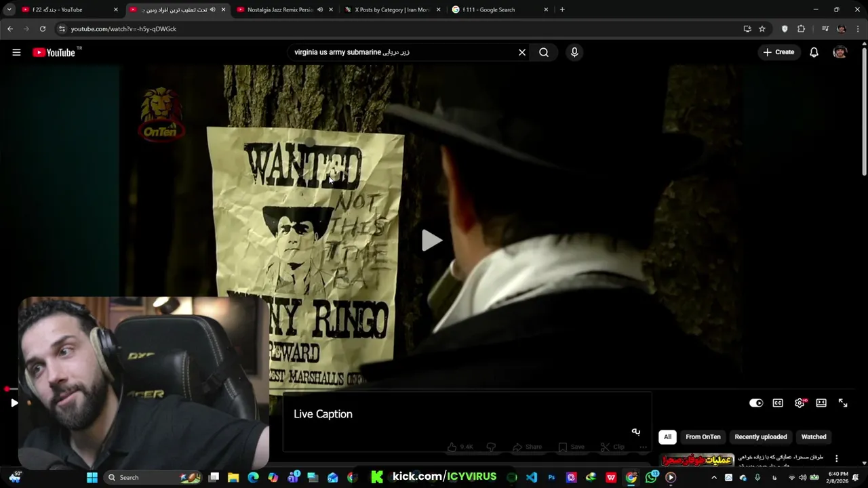Screen dimensions: 868x488
Task: Open the Chrome three-dot menu
Action: 858,28
